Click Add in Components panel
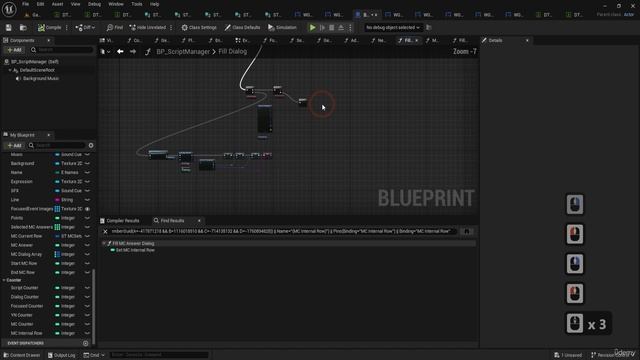The width and height of the screenshot is (640, 360). click(14, 50)
